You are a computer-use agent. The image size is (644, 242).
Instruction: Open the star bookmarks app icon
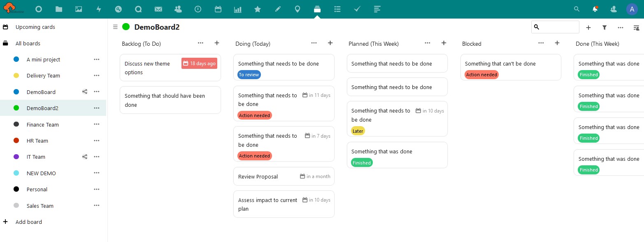coord(258,9)
